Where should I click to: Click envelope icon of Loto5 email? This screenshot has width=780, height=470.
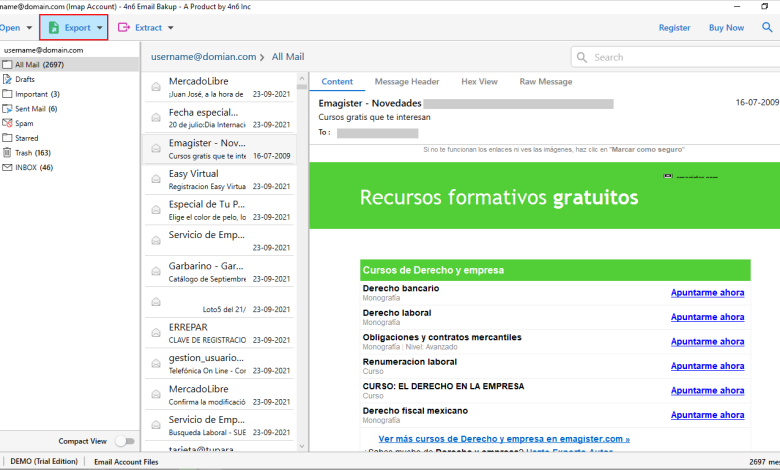point(156,302)
